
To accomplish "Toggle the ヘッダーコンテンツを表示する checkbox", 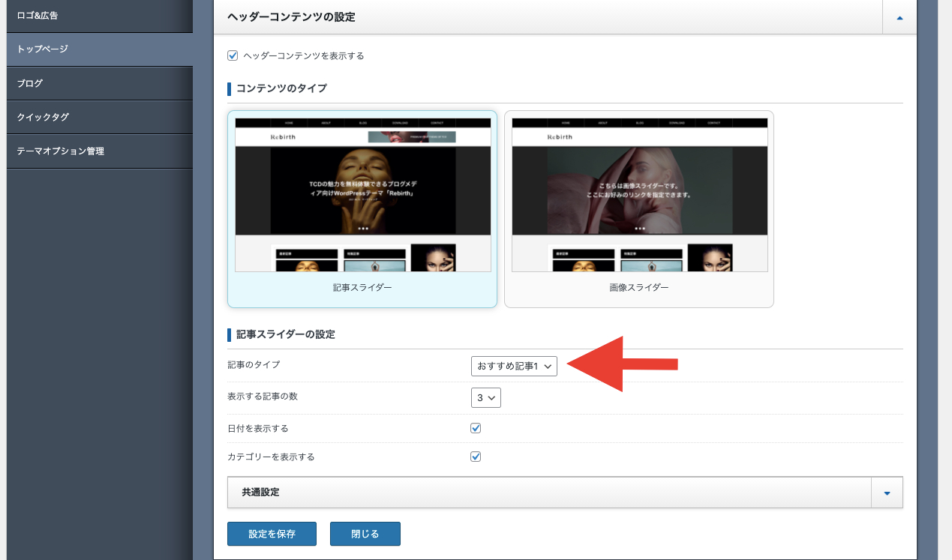I will click(x=233, y=55).
